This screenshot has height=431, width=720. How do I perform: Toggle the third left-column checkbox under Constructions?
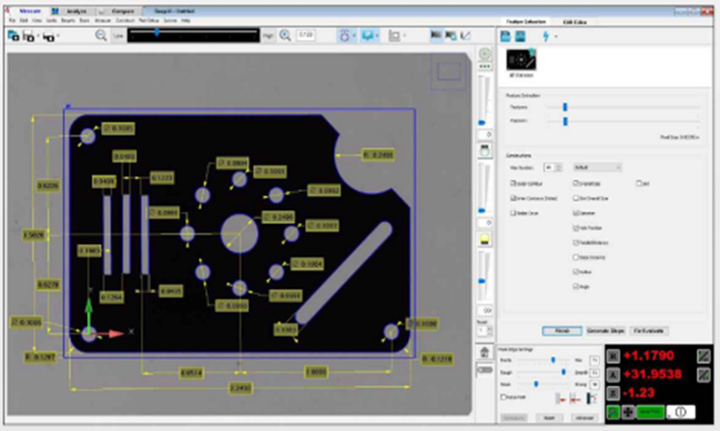point(513,213)
